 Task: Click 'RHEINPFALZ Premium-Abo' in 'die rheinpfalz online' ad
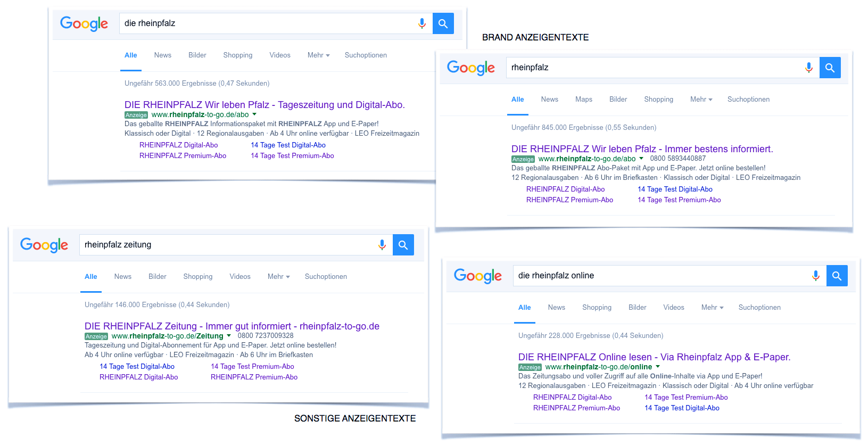tap(577, 408)
